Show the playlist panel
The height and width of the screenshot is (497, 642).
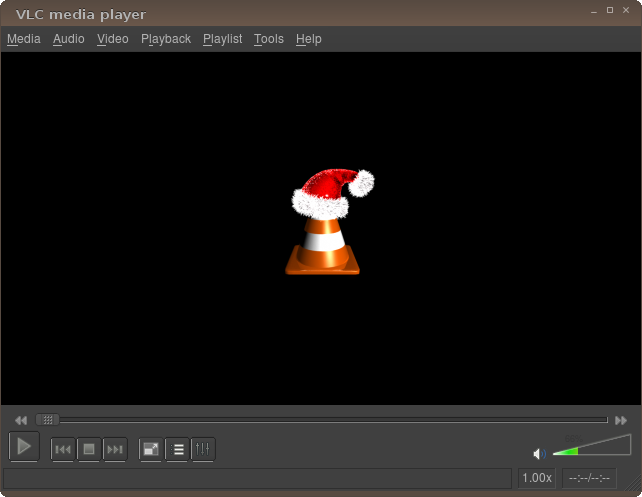[177, 449]
